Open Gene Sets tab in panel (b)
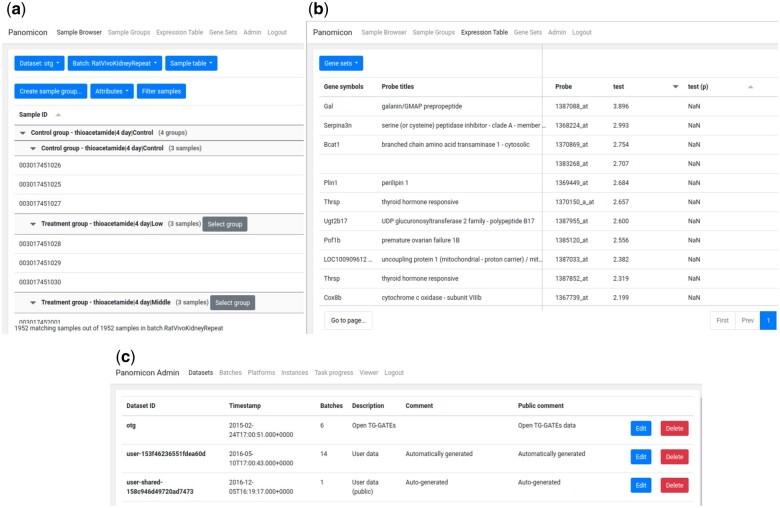This screenshot has height=508, width=780. point(528,32)
